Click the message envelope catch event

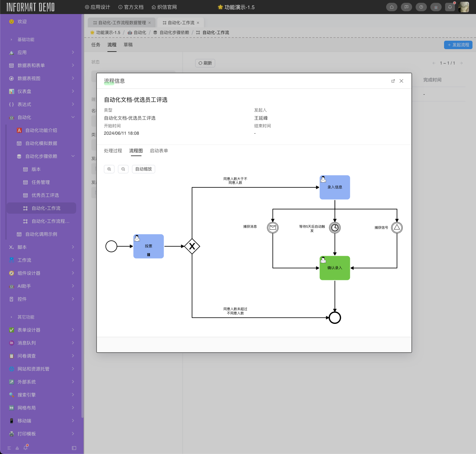(x=273, y=228)
